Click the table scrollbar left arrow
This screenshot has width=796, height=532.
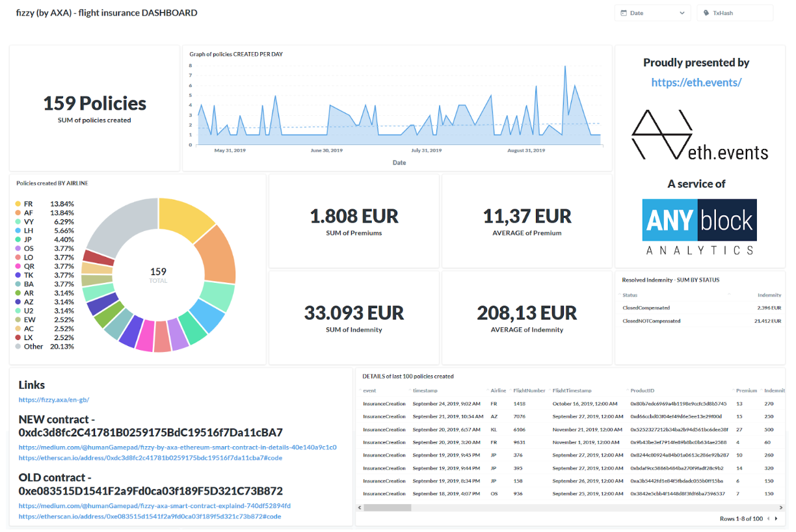[360, 507]
